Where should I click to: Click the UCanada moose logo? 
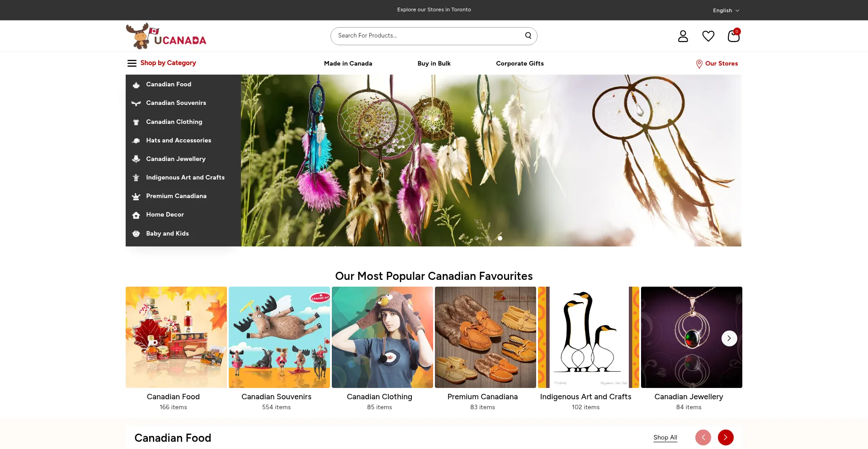pyautogui.click(x=166, y=36)
